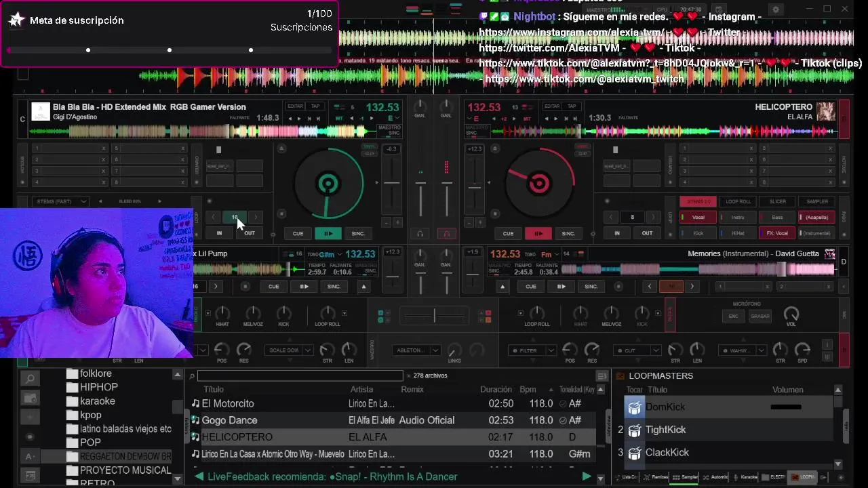
Task: Click the GRABAR microphone record button
Action: point(760,316)
